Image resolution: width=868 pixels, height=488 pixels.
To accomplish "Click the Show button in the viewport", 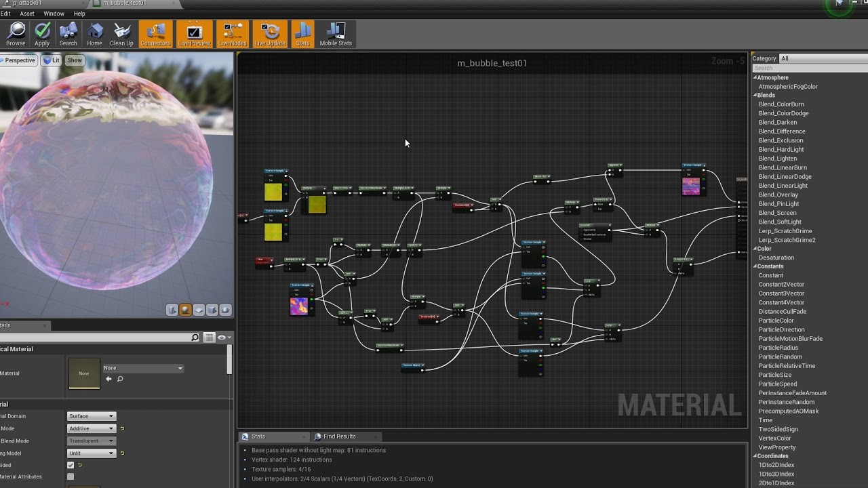I will click(x=74, y=60).
